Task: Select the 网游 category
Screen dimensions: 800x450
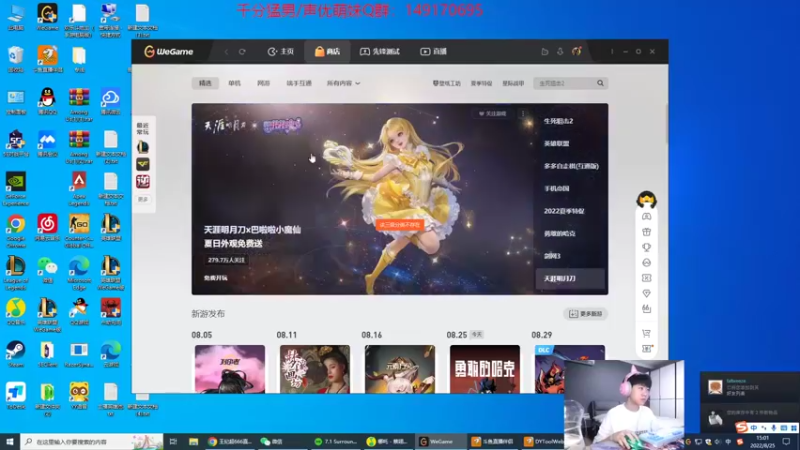Action: coord(263,83)
